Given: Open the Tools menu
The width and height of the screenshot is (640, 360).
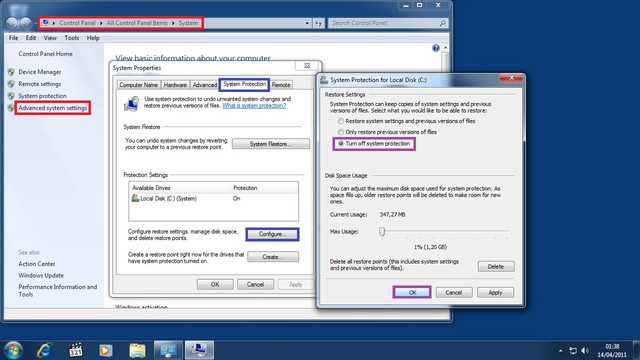Looking at the screenshot, I should [x=71, y=38].
